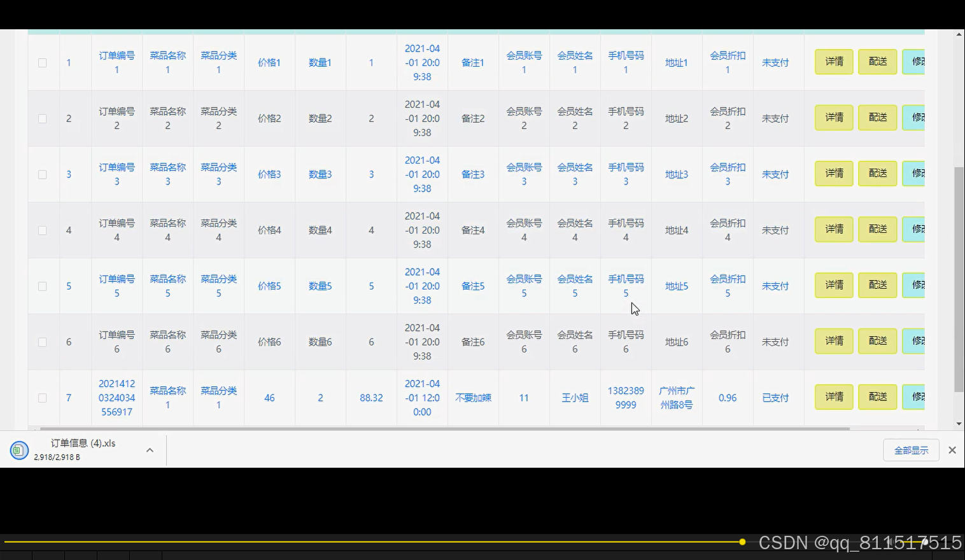Click the order date link on row 3

[x=422, y=174]
